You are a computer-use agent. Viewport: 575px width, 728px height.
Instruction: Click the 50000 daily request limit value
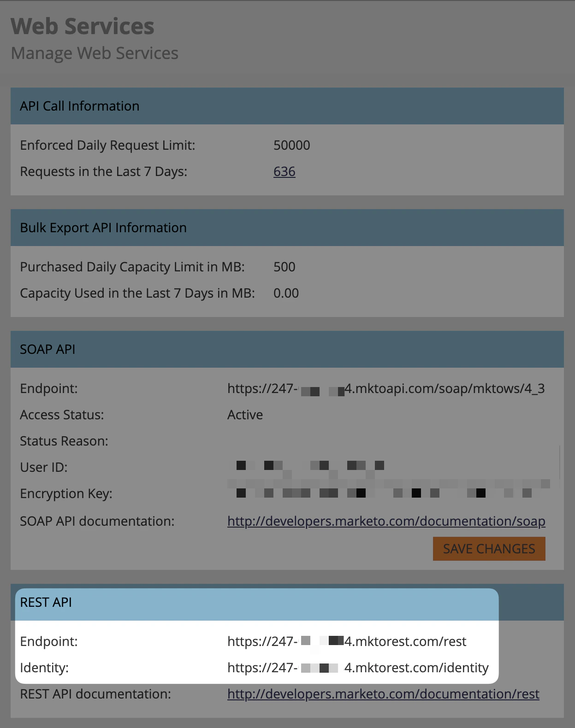coord(291,145)
